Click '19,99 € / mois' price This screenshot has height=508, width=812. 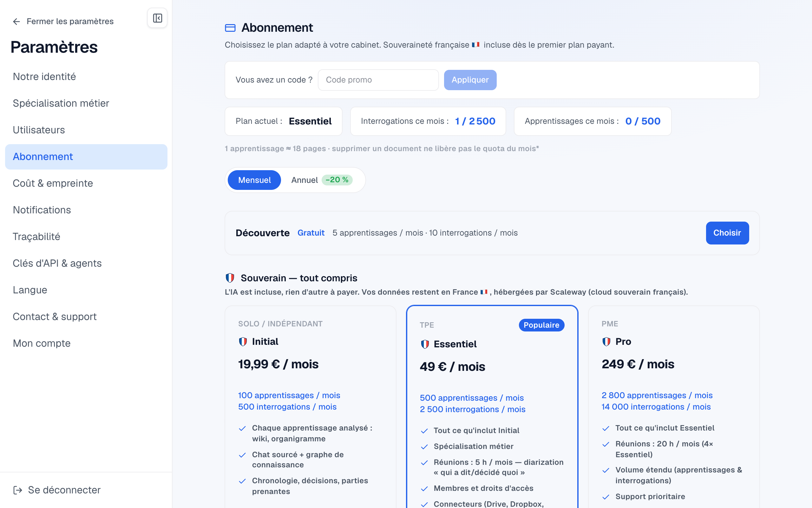coord(278,364)
